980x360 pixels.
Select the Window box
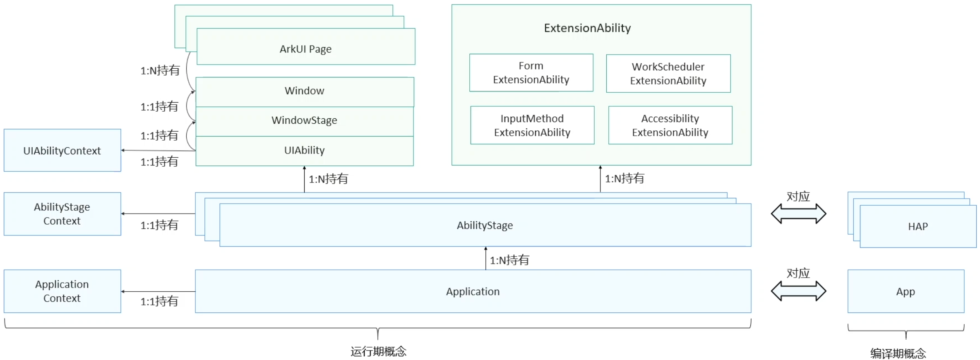point(305,92)
